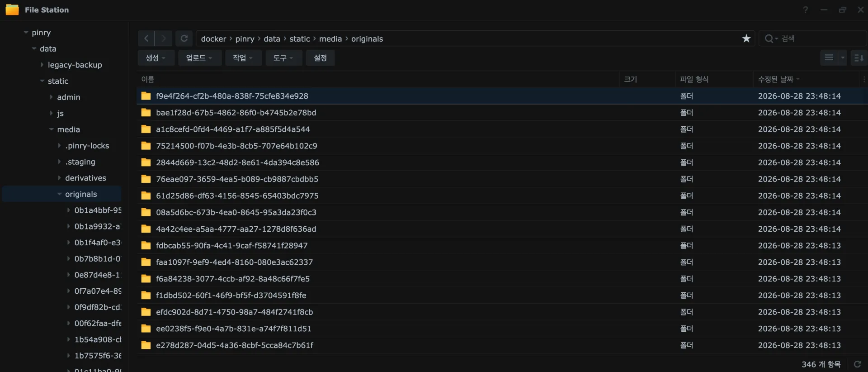Select the js folder in the tree

click(x=60, y=114)
